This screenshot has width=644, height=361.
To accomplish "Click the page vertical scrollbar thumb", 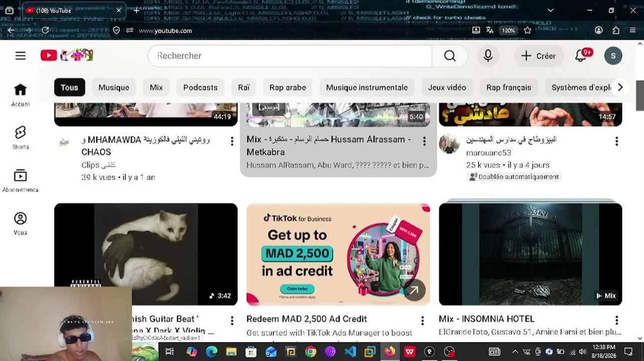I will 639,95.
